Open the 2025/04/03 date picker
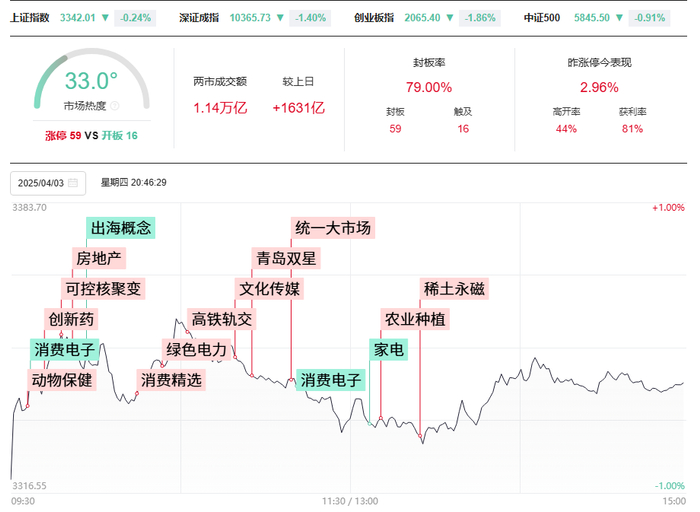The height and width of the screenshot is (512, 700). [41, 183]
